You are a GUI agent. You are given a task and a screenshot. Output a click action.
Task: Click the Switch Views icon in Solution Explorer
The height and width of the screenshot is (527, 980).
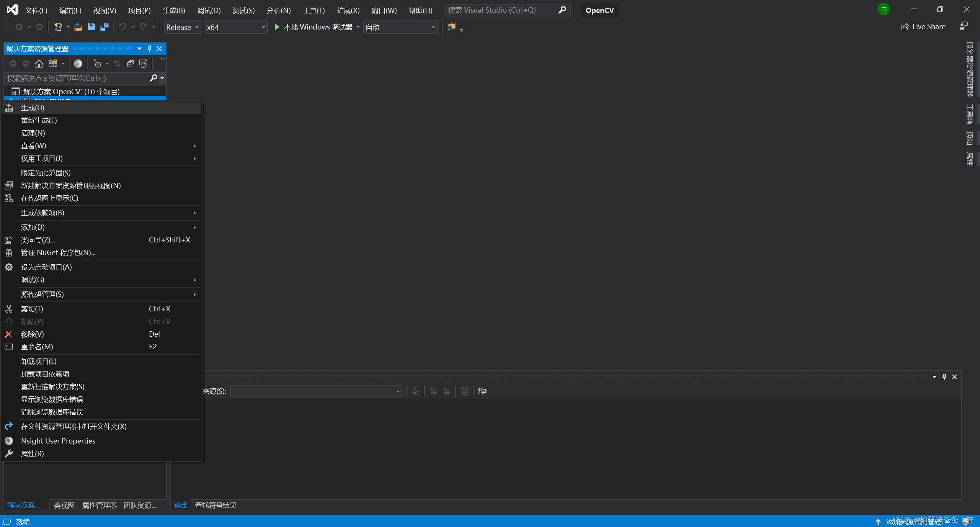[x=53, y=64]
